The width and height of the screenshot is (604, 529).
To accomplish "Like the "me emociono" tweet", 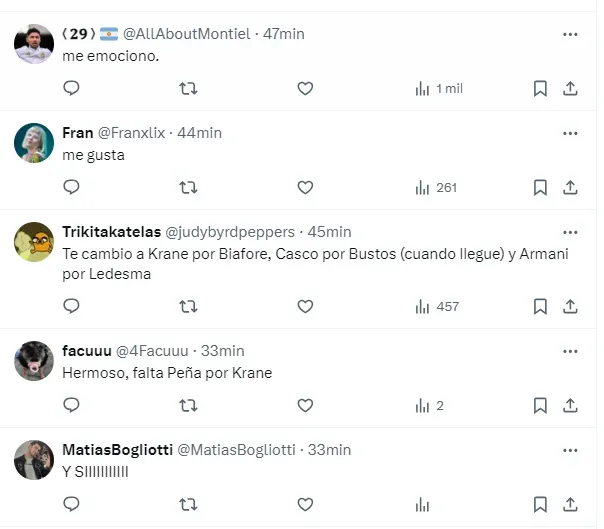I will [x=305, y=89].
